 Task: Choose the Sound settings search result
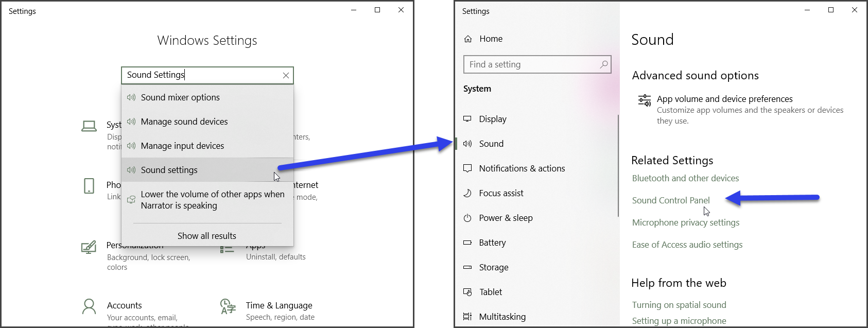pos(207,170)
